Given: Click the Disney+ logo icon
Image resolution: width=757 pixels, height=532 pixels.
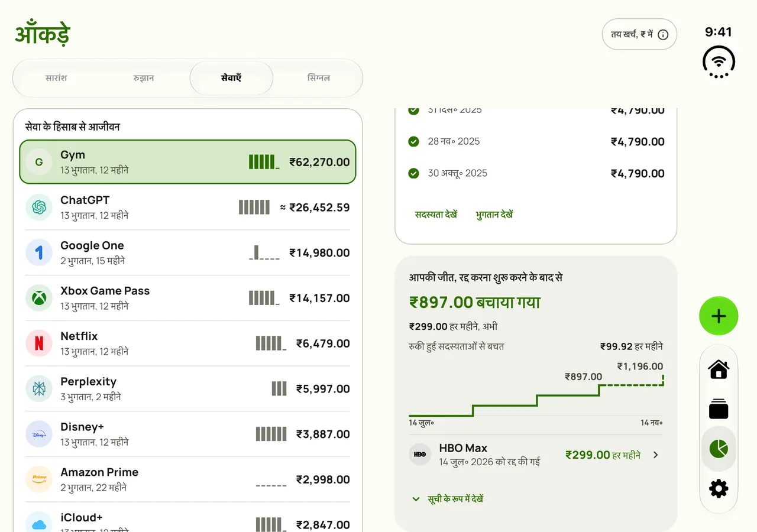Looking at the screenshot, I should tap(39, 434).
